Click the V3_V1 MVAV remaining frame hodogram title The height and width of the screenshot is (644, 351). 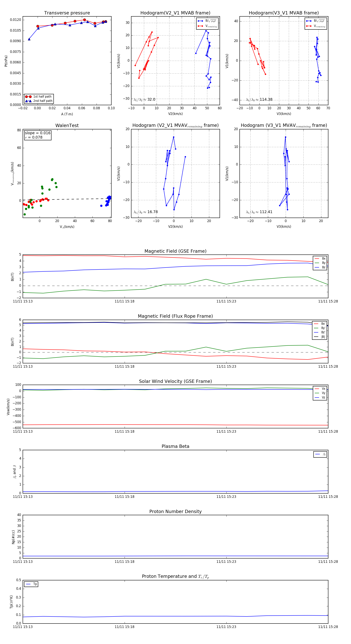(x=284, y=125)
